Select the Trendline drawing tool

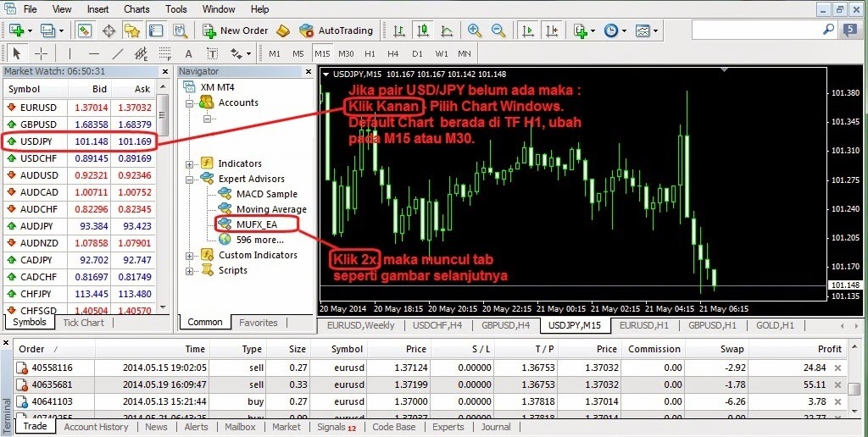click(x=117, y=53)
